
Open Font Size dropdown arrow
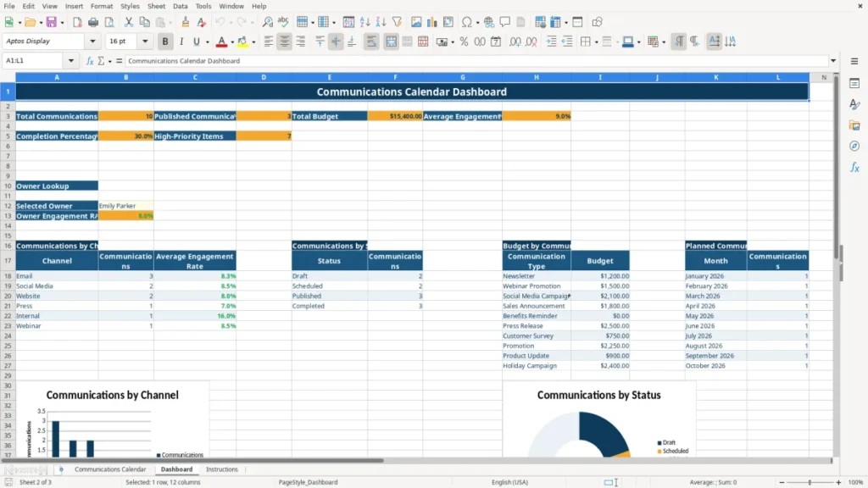[145, 42]
